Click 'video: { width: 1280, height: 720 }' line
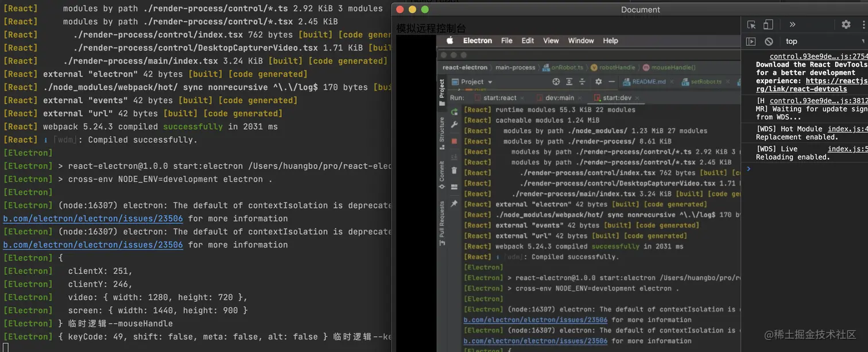This screenshot has height=352, width=868. (158, 297)
